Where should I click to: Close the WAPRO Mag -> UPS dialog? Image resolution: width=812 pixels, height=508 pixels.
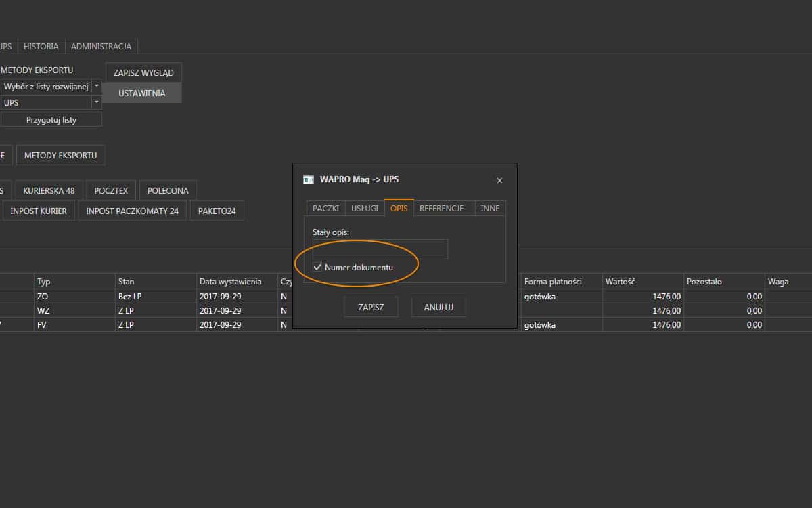499,180
